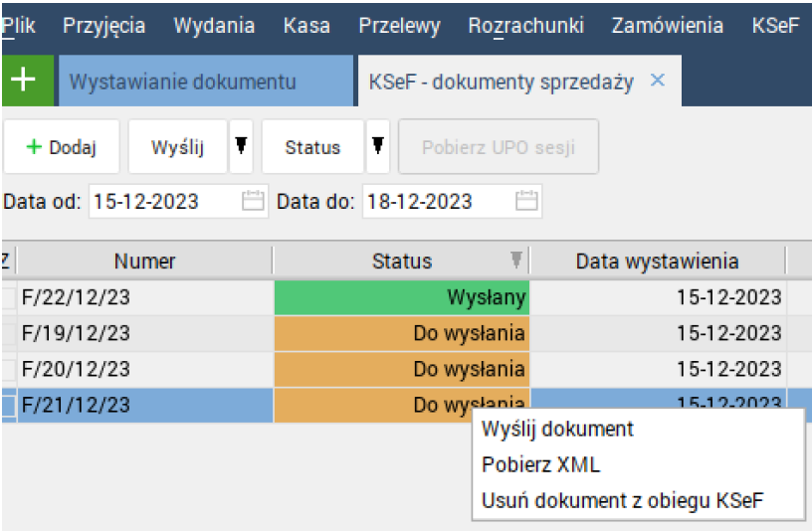Open the Rozrachunki menu
Viewport: 812px width, 531px height.
[x=525, y=26]
